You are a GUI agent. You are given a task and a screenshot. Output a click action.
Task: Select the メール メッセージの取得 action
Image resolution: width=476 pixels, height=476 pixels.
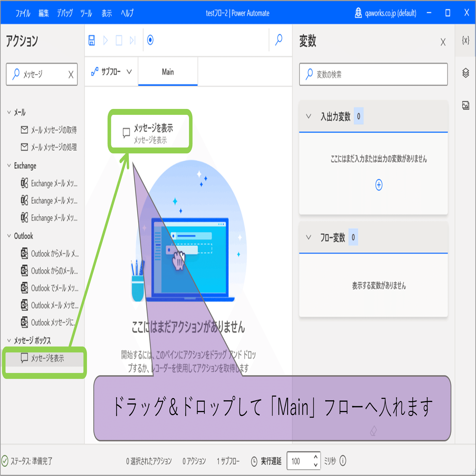(48, 130)
